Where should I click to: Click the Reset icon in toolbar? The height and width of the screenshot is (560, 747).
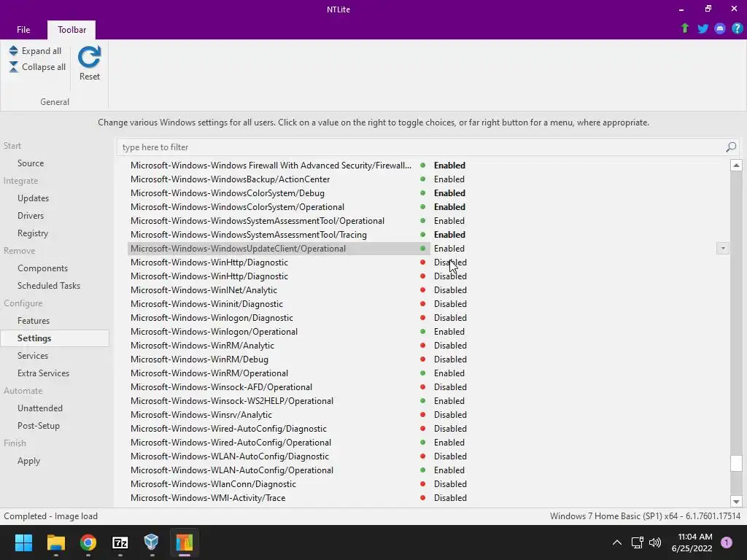pos(90,57)
